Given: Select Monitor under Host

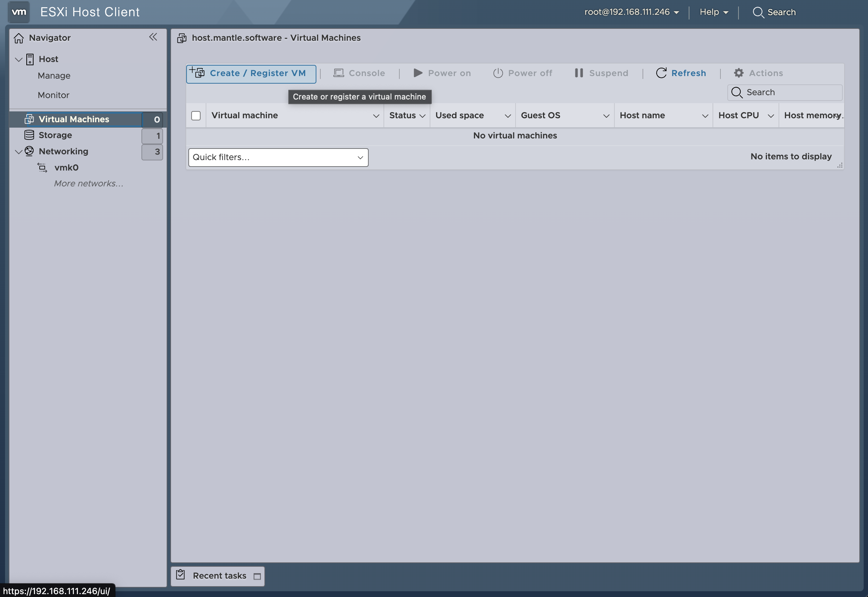Looking at the screenshot, I should pyautogui.click(x=53, y=95).
